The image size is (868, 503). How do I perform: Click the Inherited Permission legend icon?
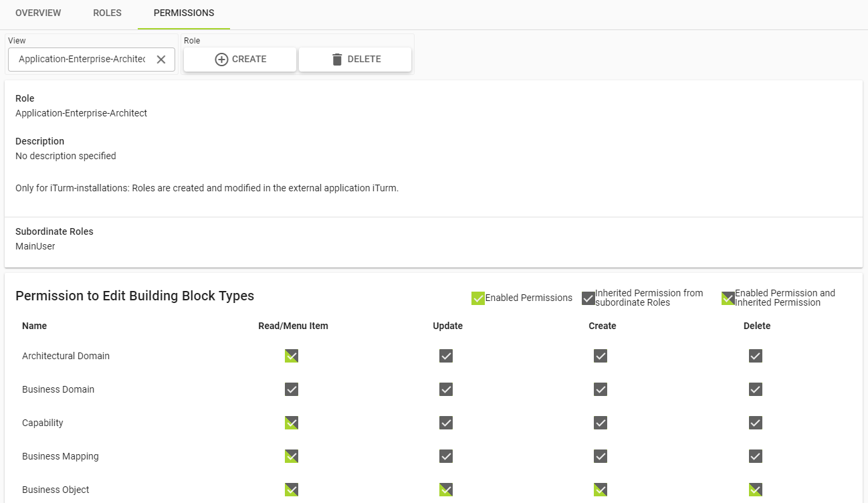tap(588, 298)
